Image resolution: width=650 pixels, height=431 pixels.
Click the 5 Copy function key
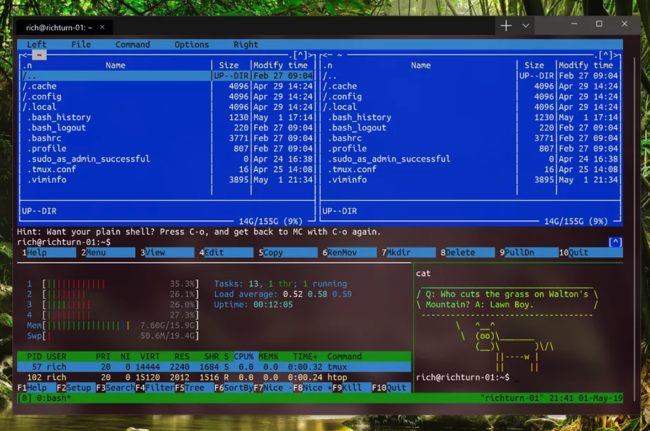pos(288,252)
